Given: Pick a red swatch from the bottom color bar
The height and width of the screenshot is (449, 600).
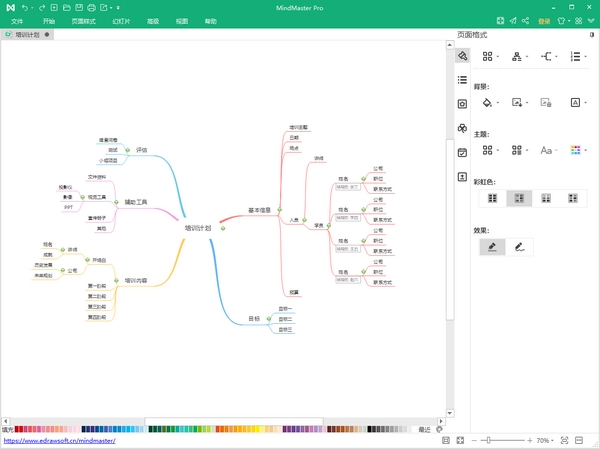Looking at the screenshot, I should (x=20, y=429).
